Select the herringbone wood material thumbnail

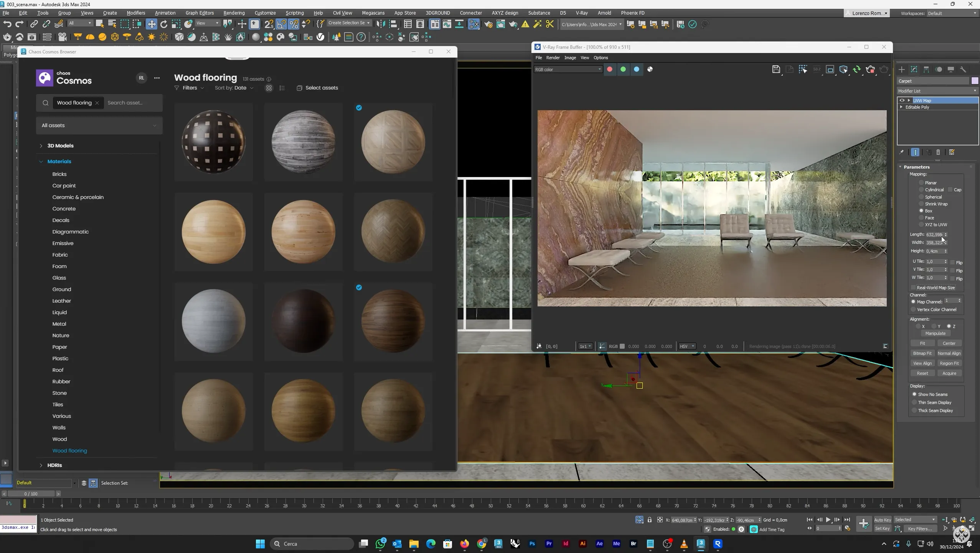[393, 232]
